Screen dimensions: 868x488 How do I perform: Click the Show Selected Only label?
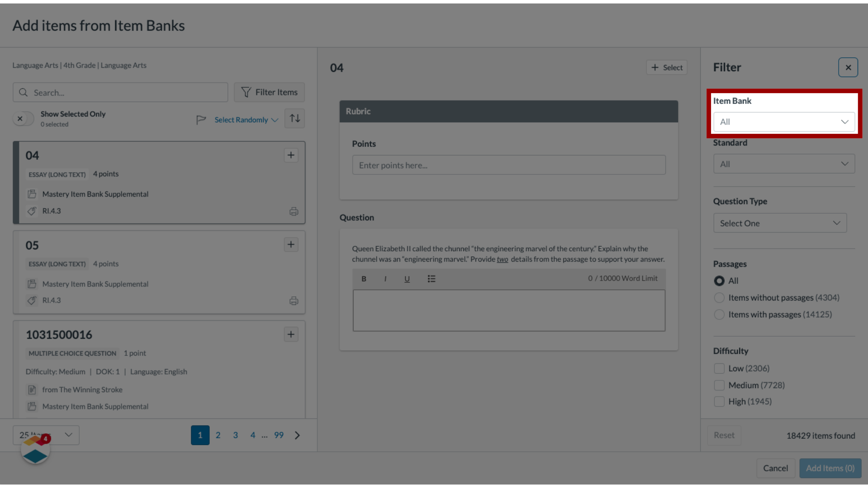[x=73, y=113]
